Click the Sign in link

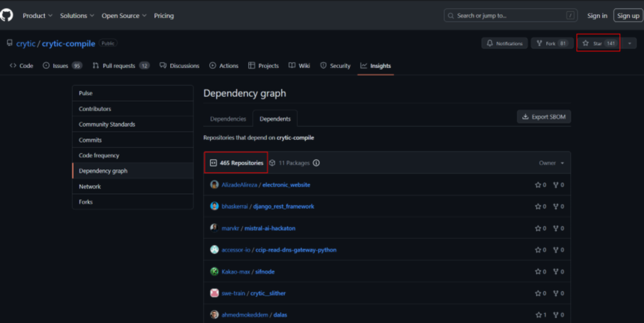point(597,16)
